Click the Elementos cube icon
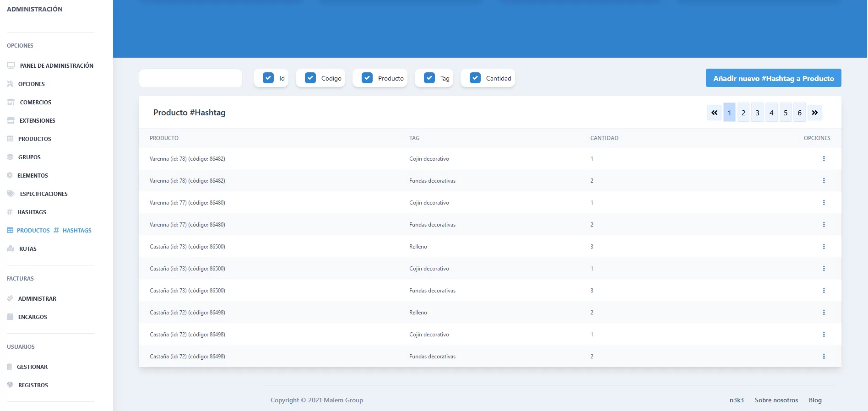 [10, 175]
